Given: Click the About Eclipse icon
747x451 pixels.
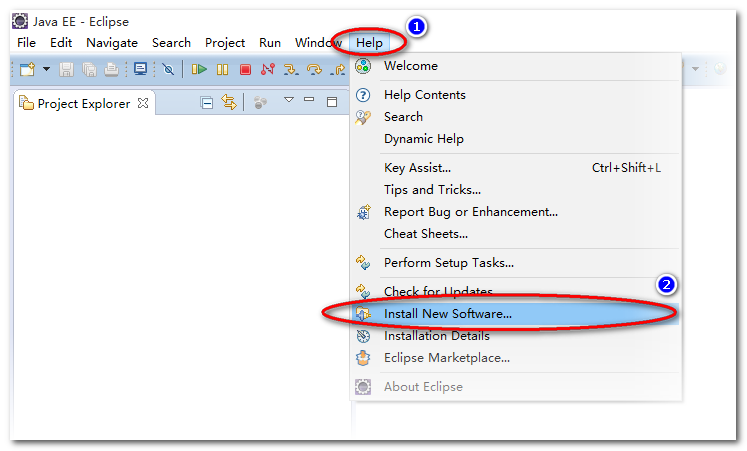Looking at the screenshot, I should pyautogui.click(x=363, y=387).
